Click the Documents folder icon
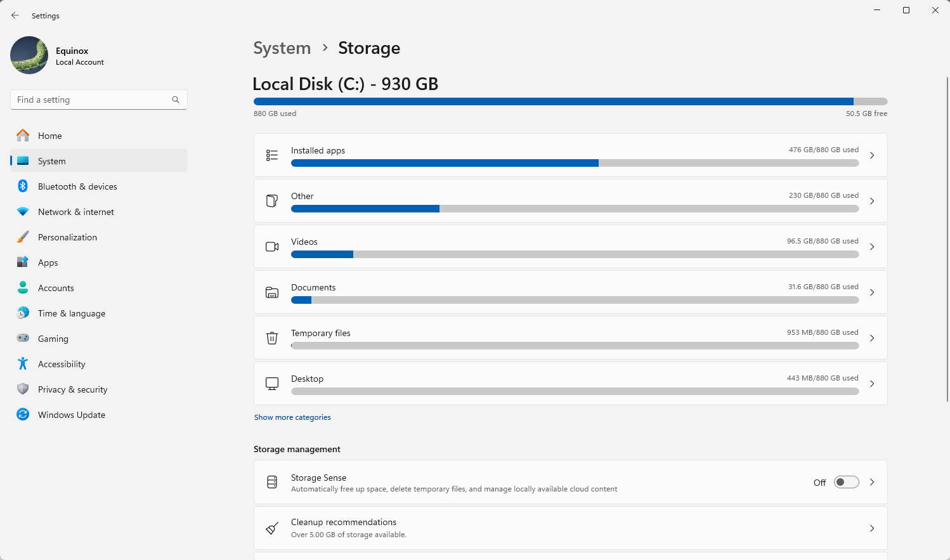 tap(272, 292)
